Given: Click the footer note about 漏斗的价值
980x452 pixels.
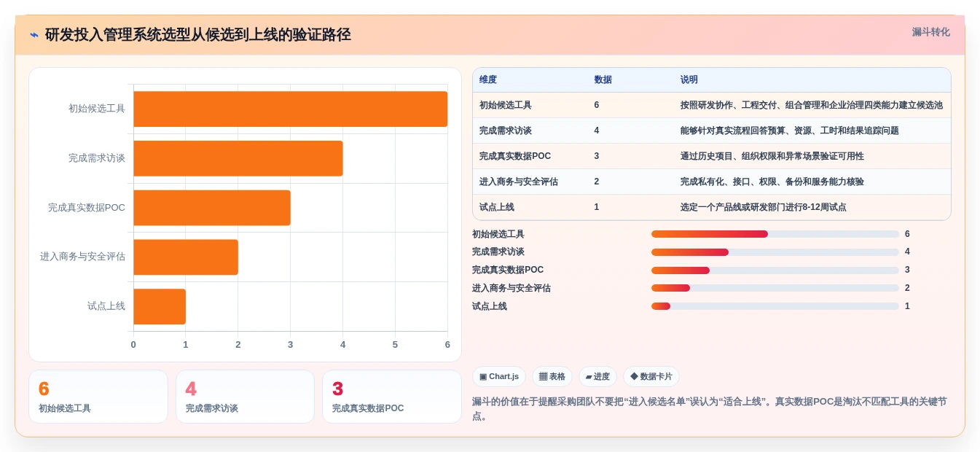Looking at the screenshot, I should (x=710, y=409).
